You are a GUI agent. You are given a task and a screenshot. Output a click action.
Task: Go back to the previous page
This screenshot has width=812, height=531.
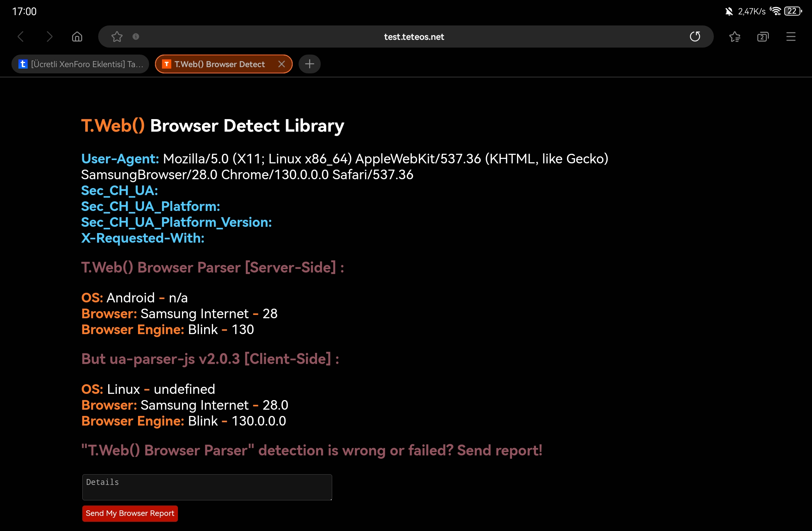coord(21,37)
